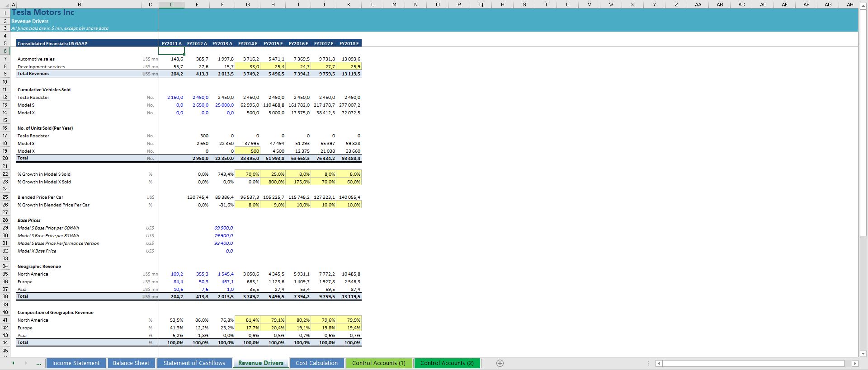Click the active cell D6
This screenshot has width=868, height=370.
click(172, 51)
